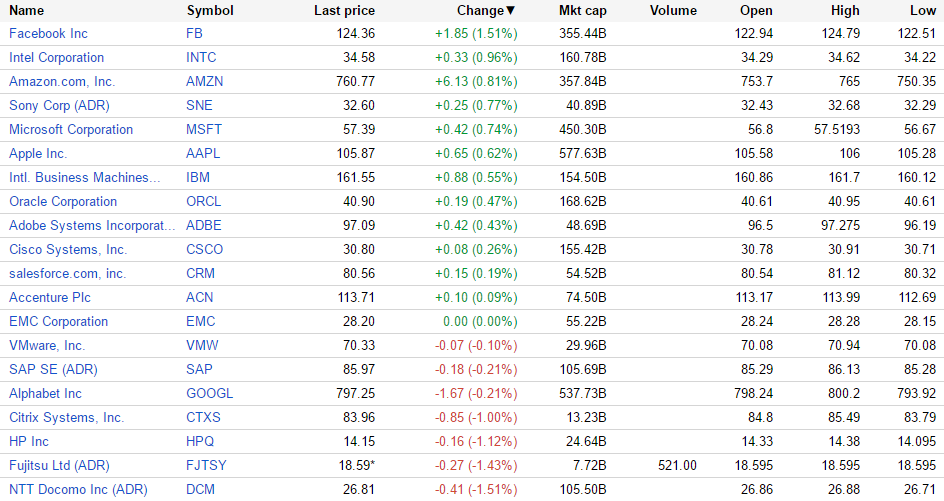The height and width of the screenshot is (501, 944).
Task: Open the Amazon.com, Inc. stock page
Action: 62,82
